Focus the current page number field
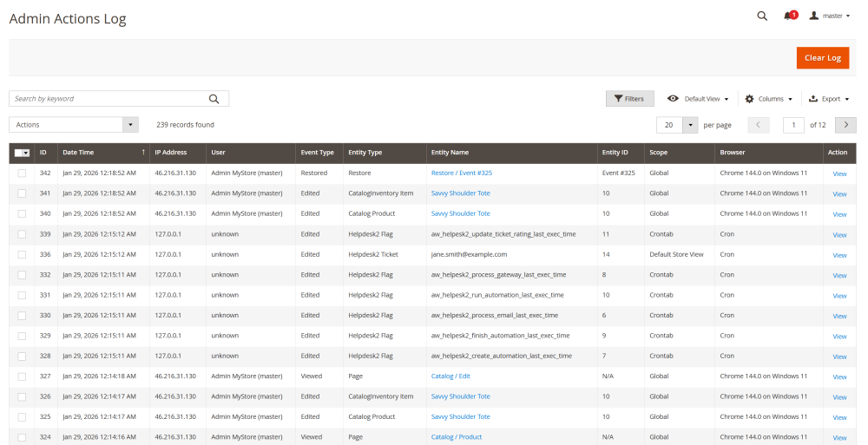The height and width of the screenshot is (445, 868). pos(793,125)
